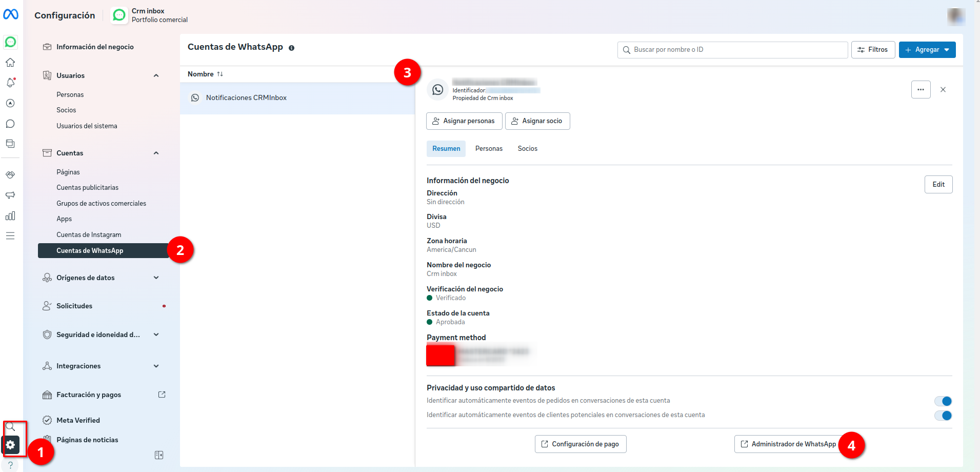Click the settings gear icon
Viewport: 980px width, 472px height.
tap(10, 445)
